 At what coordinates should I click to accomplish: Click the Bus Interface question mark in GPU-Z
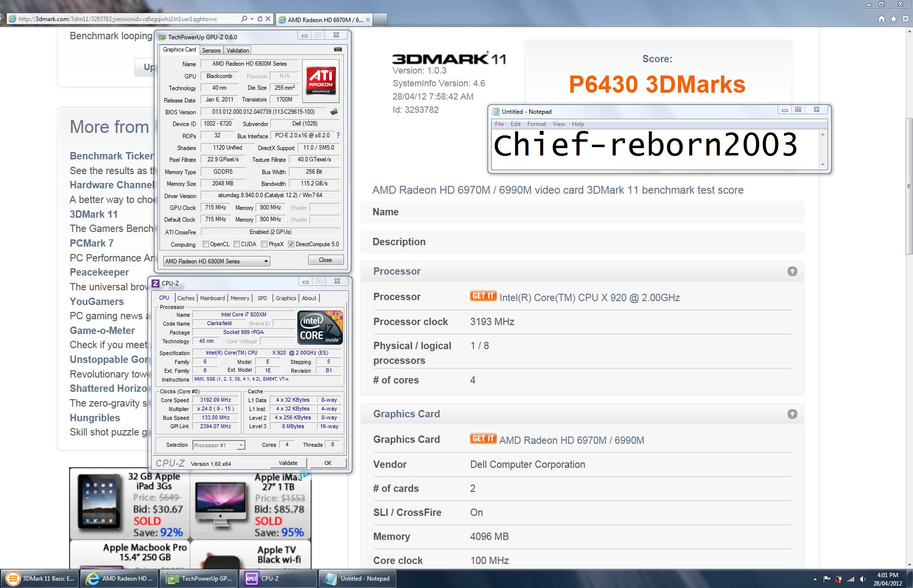(x=338, y=135)
